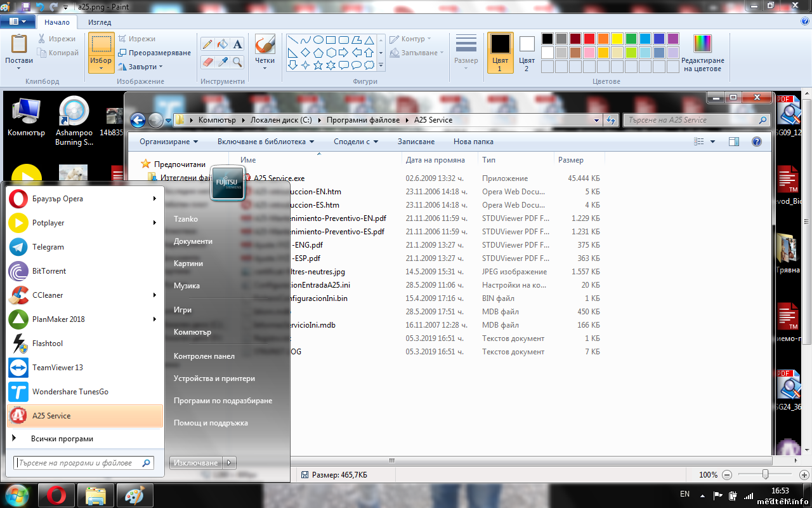The width and height of the screenshot is (812, 508).
Task: Open the Начало ribbon tab
Action: point(57,22)
